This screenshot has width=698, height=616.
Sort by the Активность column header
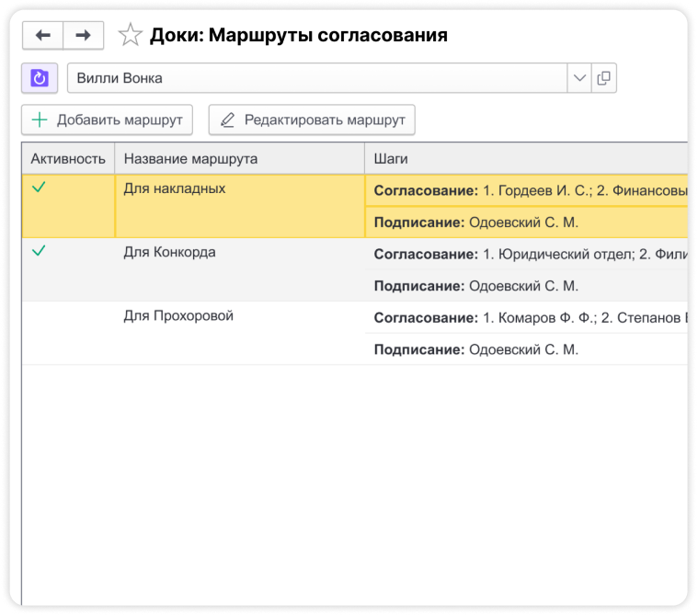(x=68, y=158)
